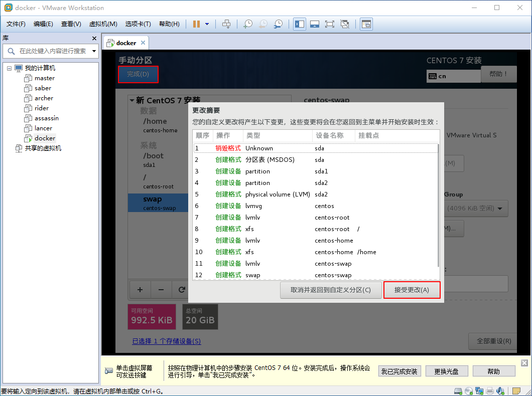Open the library search filter dropdown
The image size is (532, 396).
tap(93, 51)
